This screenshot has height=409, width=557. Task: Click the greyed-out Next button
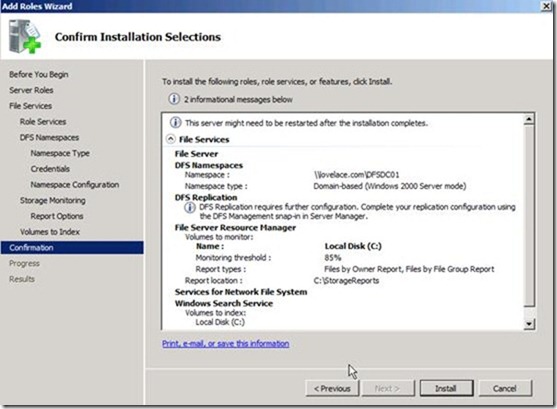(x=387, y=388)
